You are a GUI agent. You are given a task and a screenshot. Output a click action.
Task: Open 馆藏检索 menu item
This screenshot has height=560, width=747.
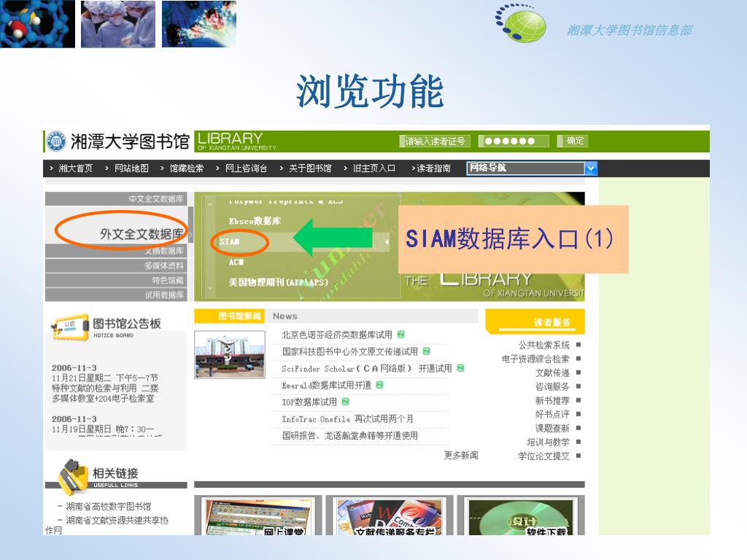[x=187, y=168]
